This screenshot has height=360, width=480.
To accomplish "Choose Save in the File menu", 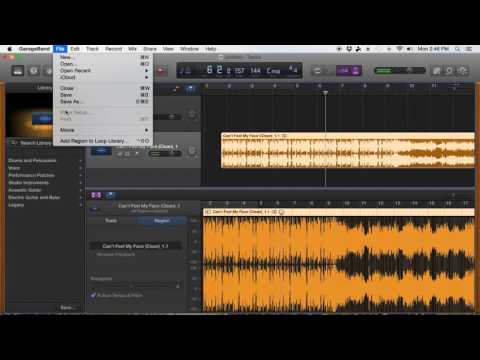I will pos(103,95).
